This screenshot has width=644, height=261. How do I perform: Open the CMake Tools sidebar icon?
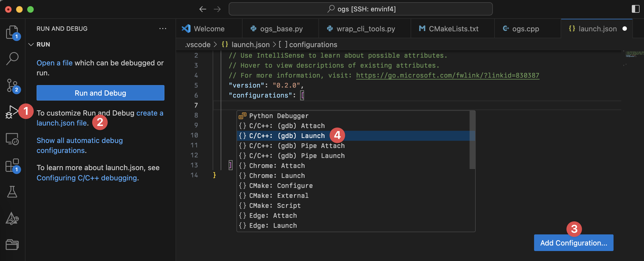point(12,219)
